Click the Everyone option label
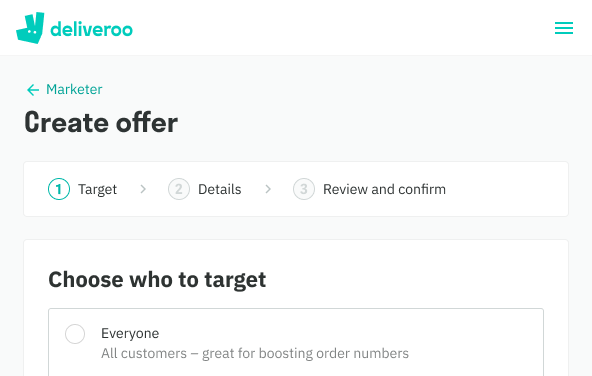 click(130, 333)
